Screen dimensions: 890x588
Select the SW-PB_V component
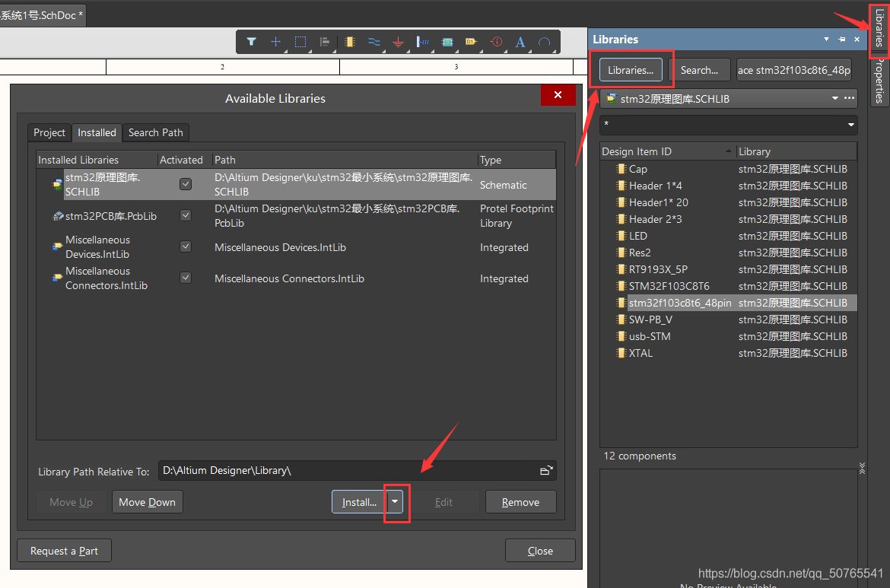point(729,319)
